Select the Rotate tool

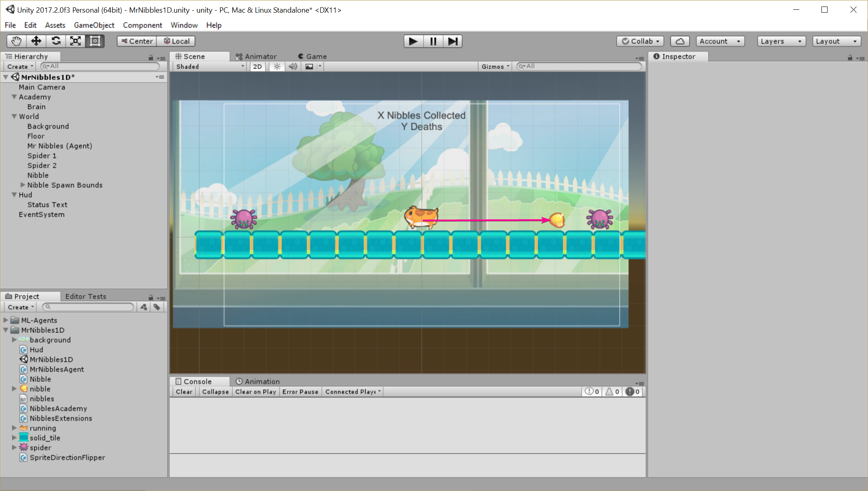56,41
